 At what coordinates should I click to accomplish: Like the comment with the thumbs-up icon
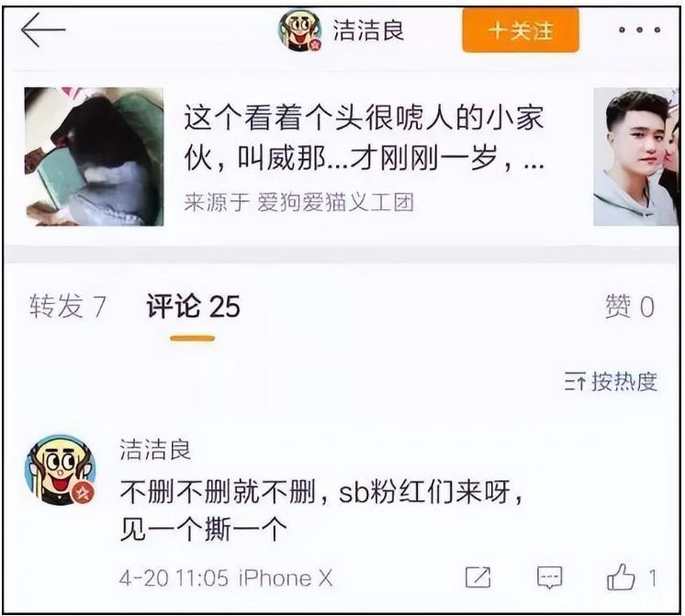621,577
